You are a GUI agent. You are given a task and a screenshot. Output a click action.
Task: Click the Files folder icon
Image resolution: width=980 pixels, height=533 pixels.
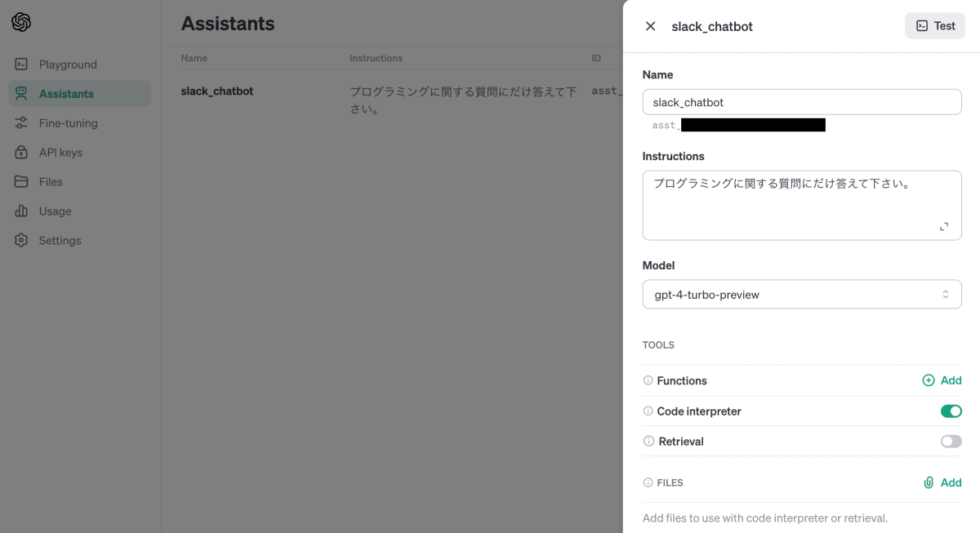pos(22,182)
